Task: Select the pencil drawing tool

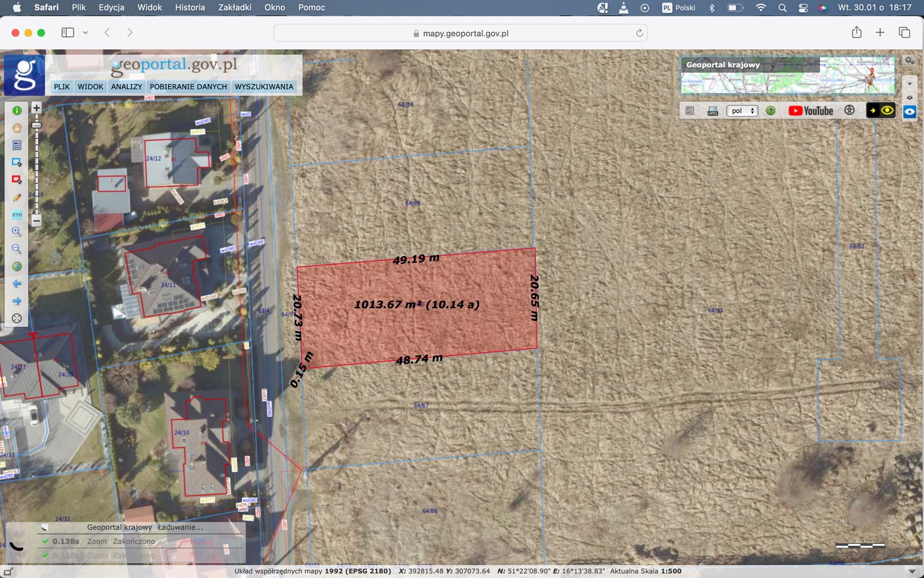Action: tap(17, 197)
